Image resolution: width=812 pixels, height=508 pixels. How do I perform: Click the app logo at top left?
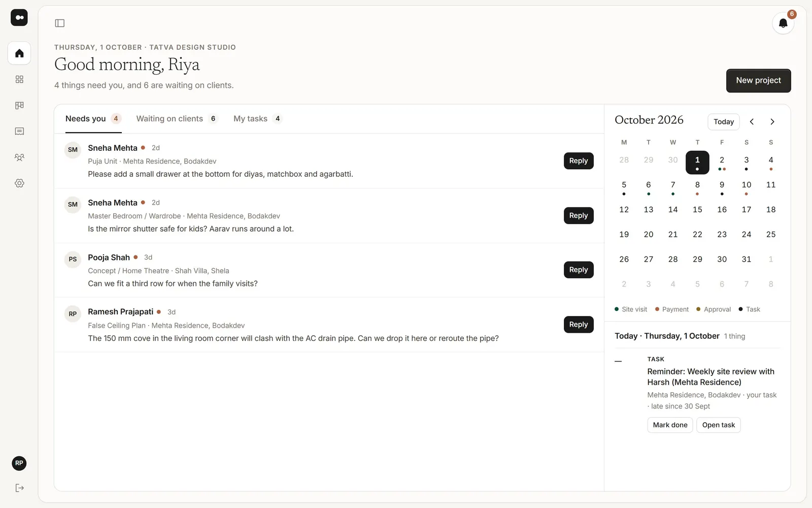click(x=19, y=17)
